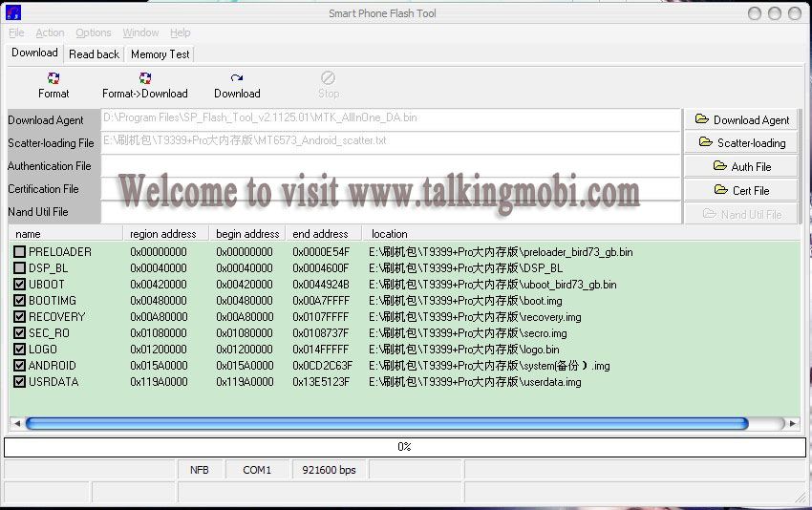Toggle the USRDATA checkbox
Image resolution: width=812 pixels, height=510 pixels.
tap(20, 382)
